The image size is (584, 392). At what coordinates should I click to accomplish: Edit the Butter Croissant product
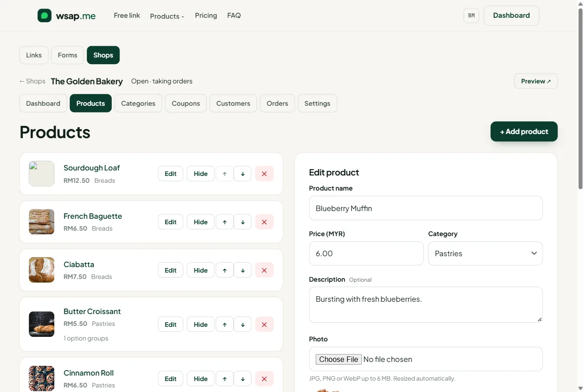[171, 325]
